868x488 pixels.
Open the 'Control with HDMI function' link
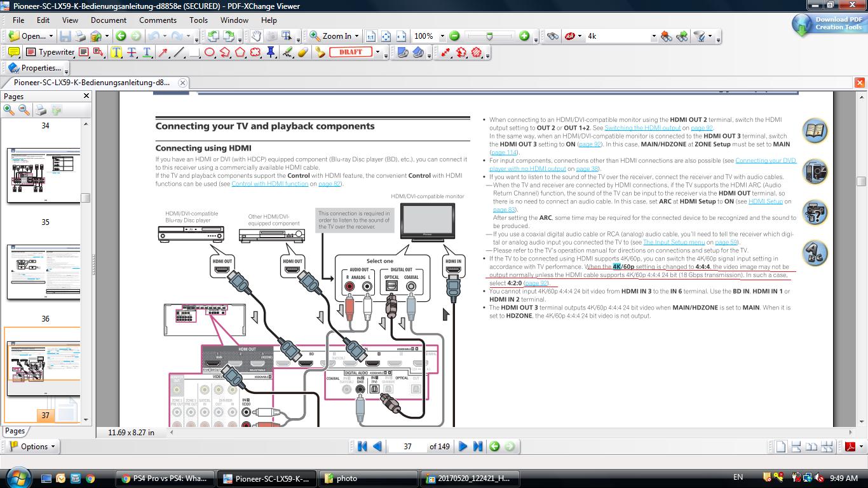tap(270, 184)
